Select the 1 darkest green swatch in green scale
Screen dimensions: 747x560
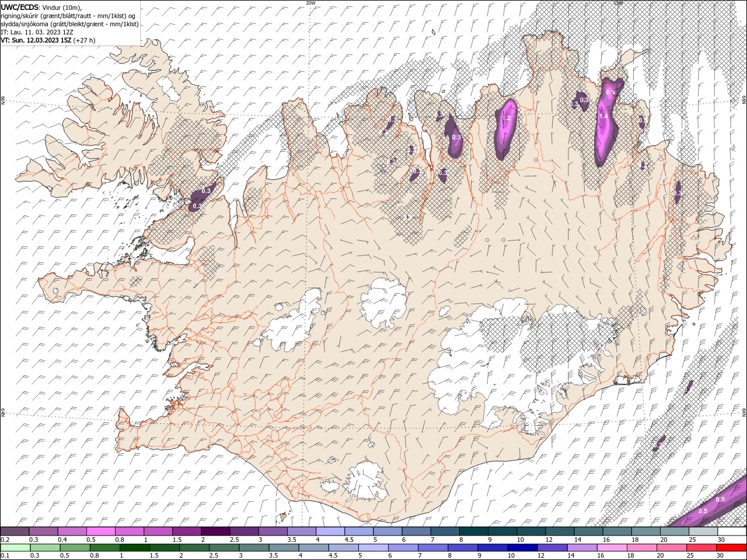[134, 548]
